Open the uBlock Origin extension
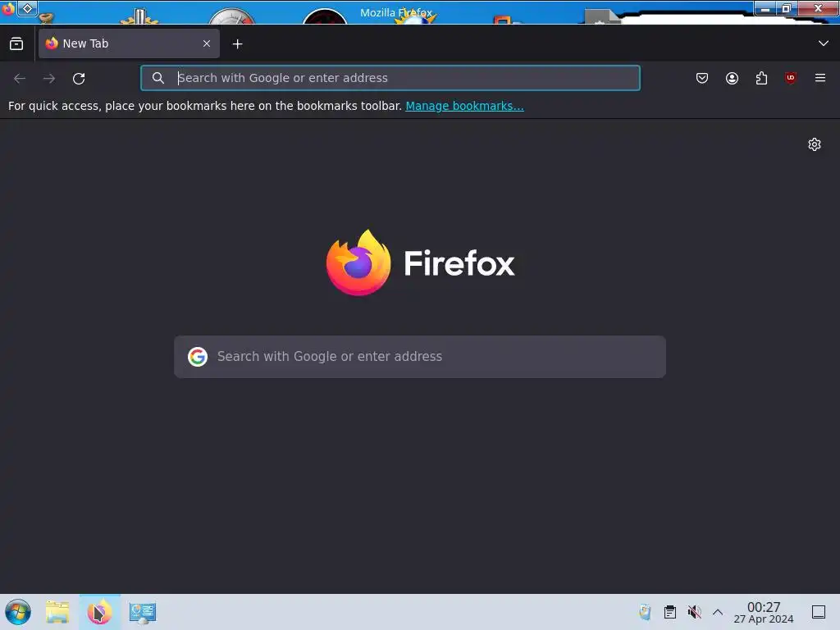Screen dimensions: 840x630 [x=791, y=78]
